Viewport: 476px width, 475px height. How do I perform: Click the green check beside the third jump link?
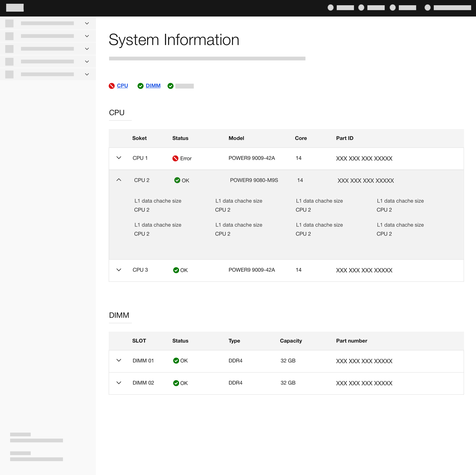[x=171, y=86]
